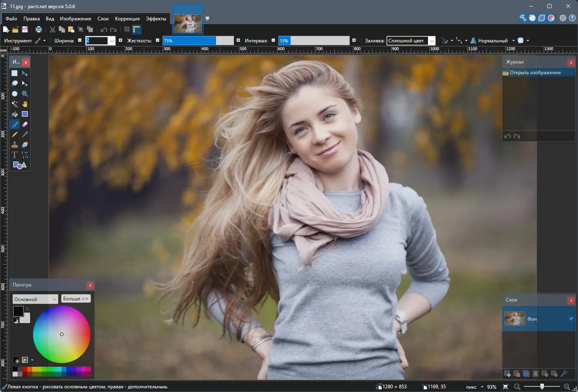Activate the Pan hand tool
Screen dimensions: 578x392
[x=25, y=104]
